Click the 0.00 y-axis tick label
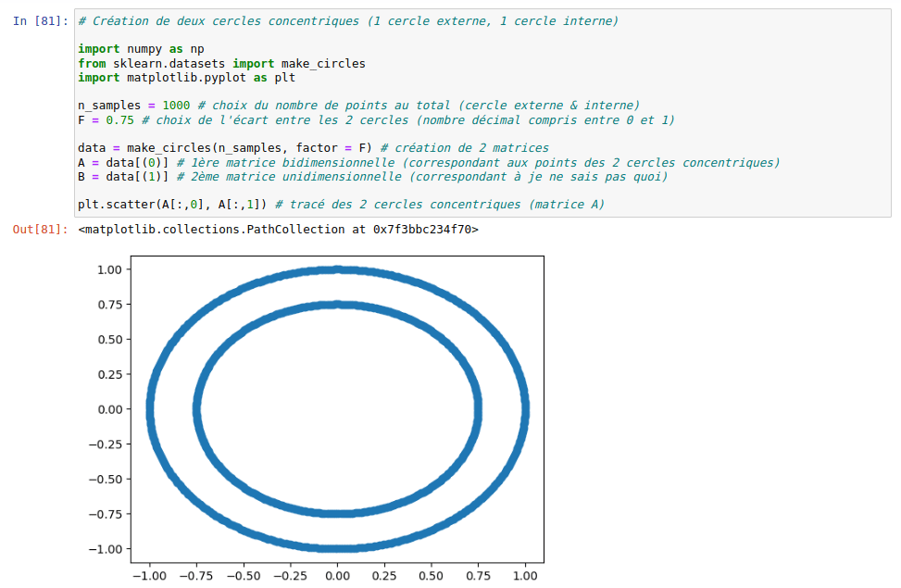 pyautogui.click(x=110, y=409)
